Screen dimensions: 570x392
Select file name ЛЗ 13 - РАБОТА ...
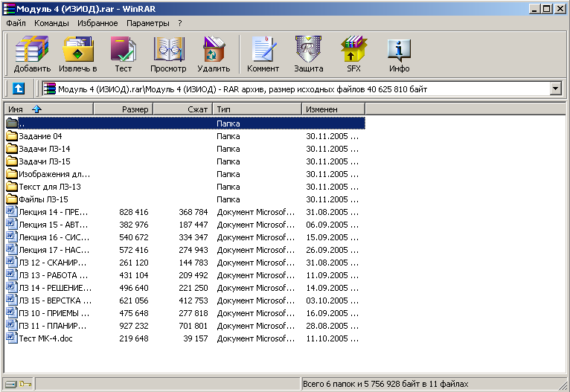[53, 275]
